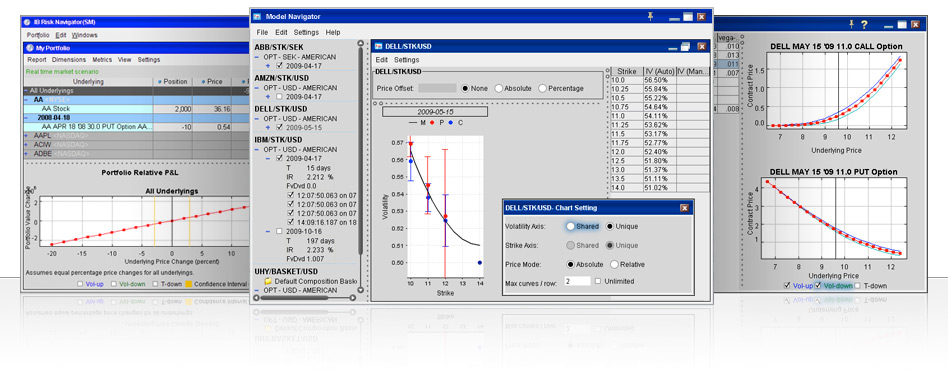
Task: Open Help menu in Model Navigator
Action: (333, 32)
